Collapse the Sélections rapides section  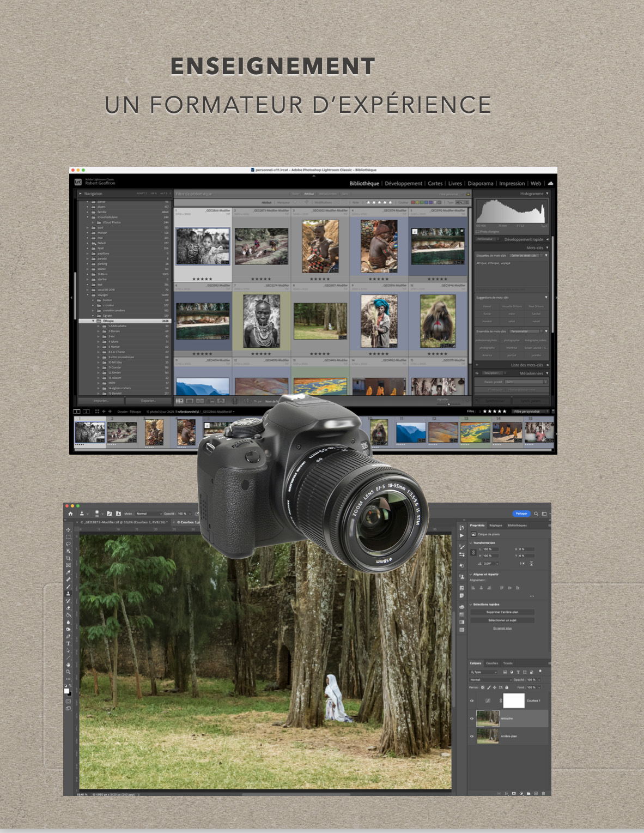470,605
